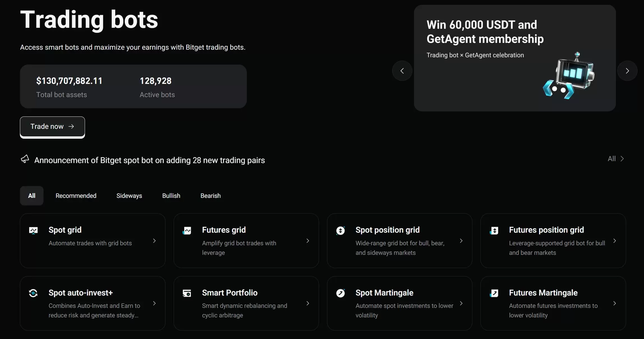The height and width of the screenshot is (339, 644).
Task: Switch to the Bullish filter tab
Action: [171, 196]
